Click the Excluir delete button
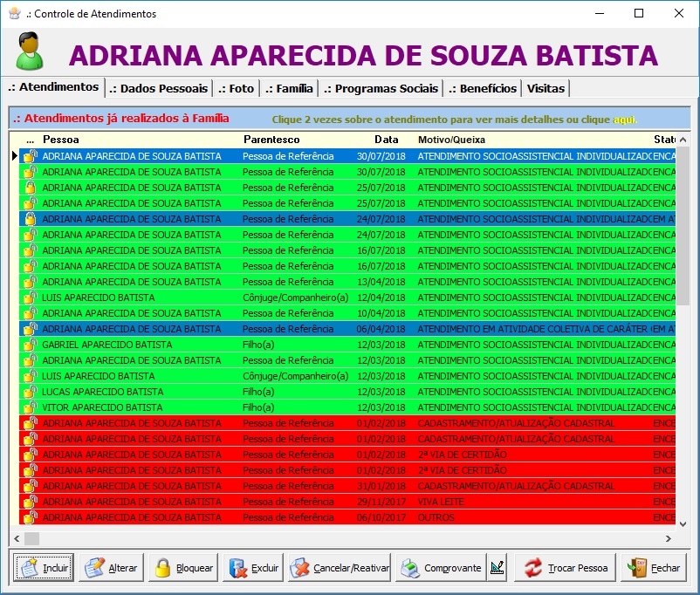Viewport: 700px width, 595px height. (x=254, y=568)
